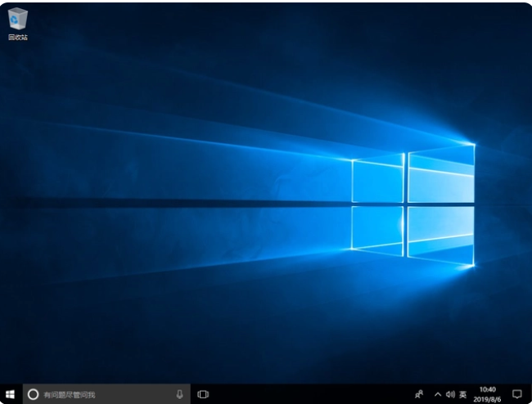The width and height of the screenshot is (532, 404).
Task: Open the Action Center notification icon
Action: point(516,394)
